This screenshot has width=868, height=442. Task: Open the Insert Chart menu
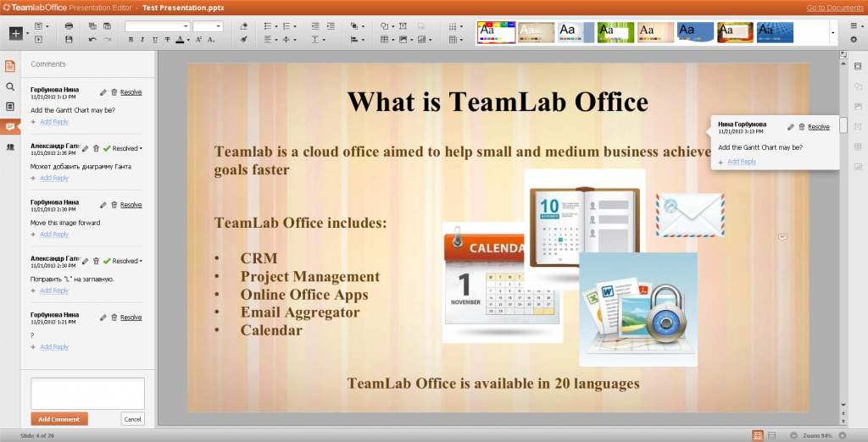click(x=425, y=40)
